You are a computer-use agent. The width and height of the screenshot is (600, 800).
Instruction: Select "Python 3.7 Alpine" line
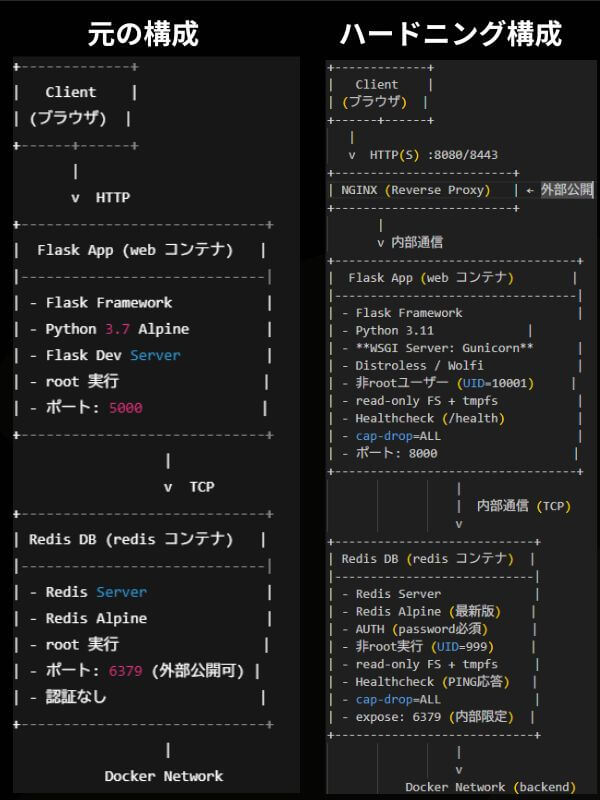(x=117, y=329)
